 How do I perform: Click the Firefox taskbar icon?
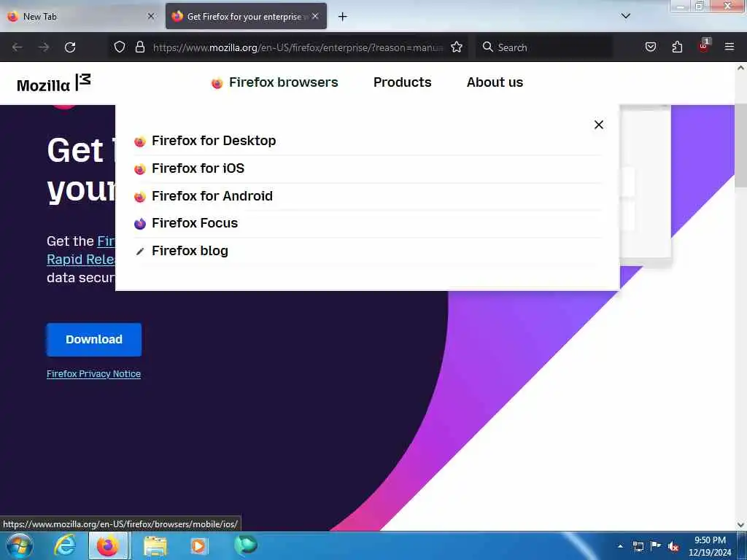click(x=108, y=545)
